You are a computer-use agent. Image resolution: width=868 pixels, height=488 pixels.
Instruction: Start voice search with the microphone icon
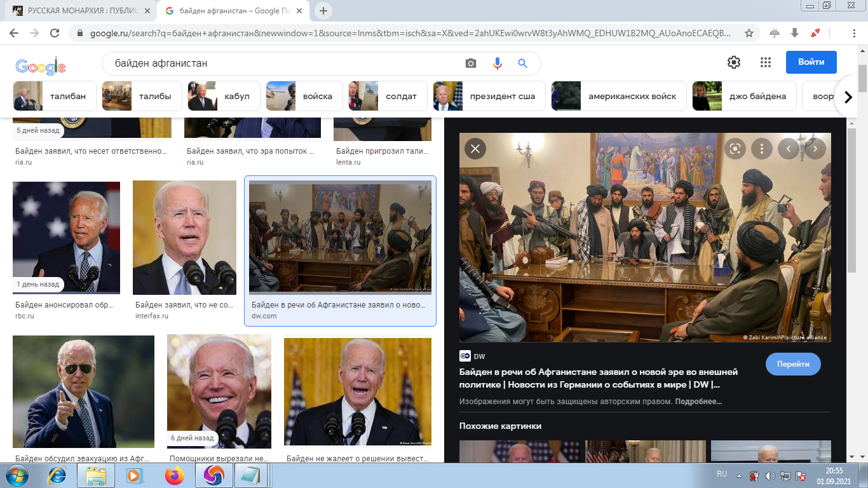[x=497, y=64]
